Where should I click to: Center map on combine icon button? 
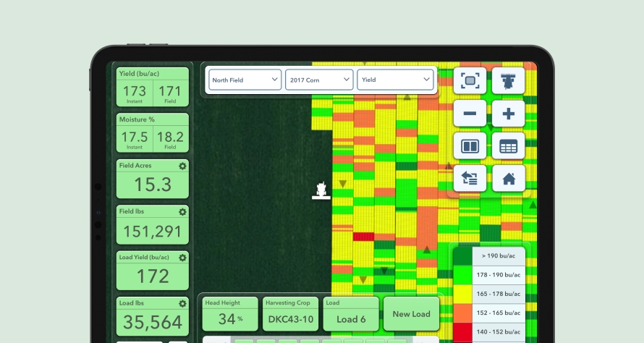click(508, 80)
